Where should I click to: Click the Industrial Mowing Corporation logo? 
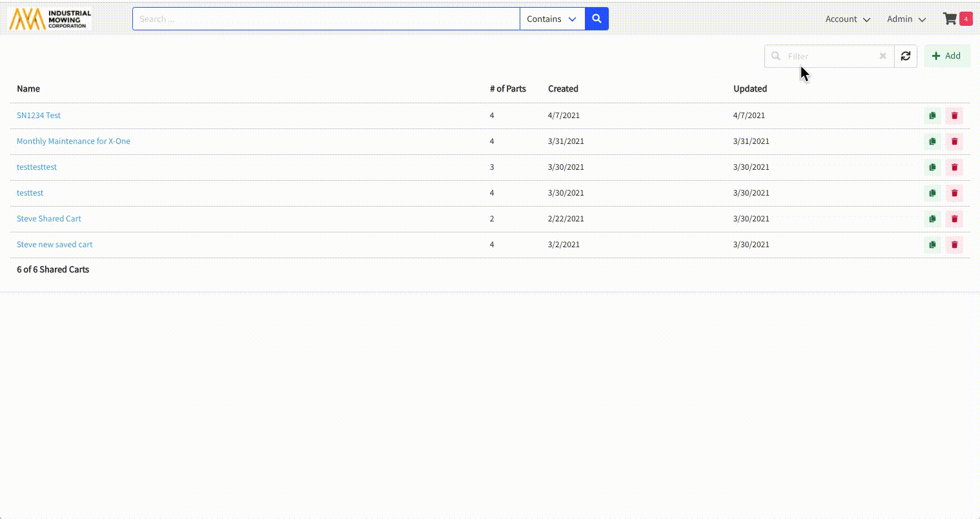click(x=50, y=19)
